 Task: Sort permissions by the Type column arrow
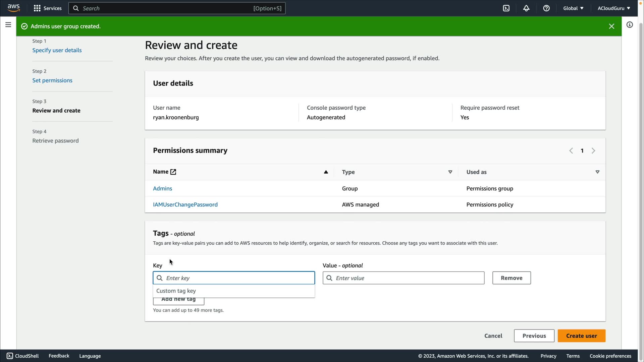click(450, 172)
